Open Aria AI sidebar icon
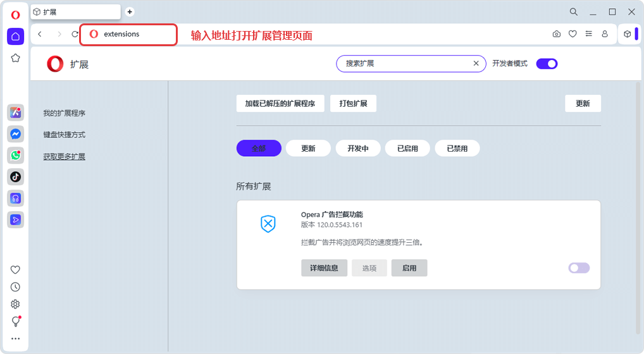The width and height of the screenshot is (644, 354). (15, 113)
